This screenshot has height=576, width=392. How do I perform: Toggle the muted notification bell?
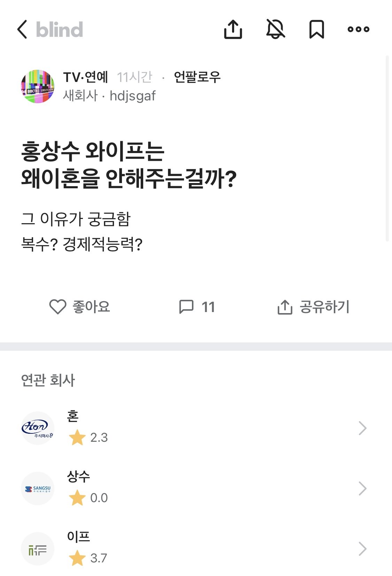point(275,29)
